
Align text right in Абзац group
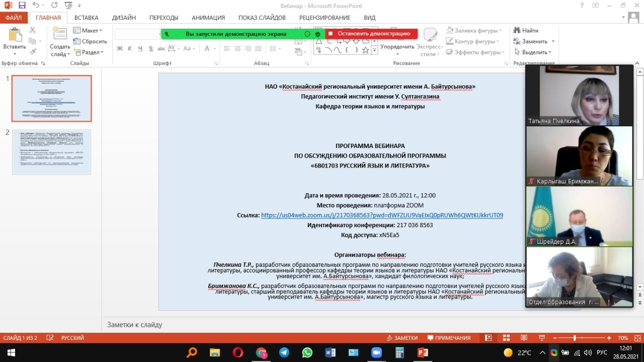click(248, 49)
